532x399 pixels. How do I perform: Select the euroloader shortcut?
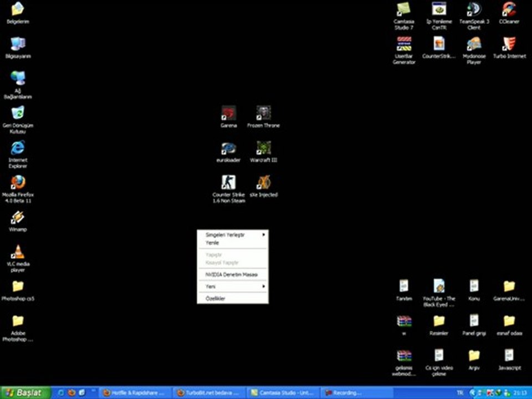coord(228,152)
